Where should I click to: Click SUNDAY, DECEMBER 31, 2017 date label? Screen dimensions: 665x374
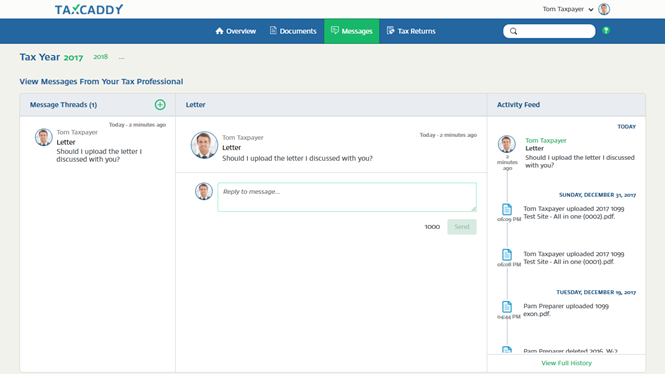pos(597,195)
